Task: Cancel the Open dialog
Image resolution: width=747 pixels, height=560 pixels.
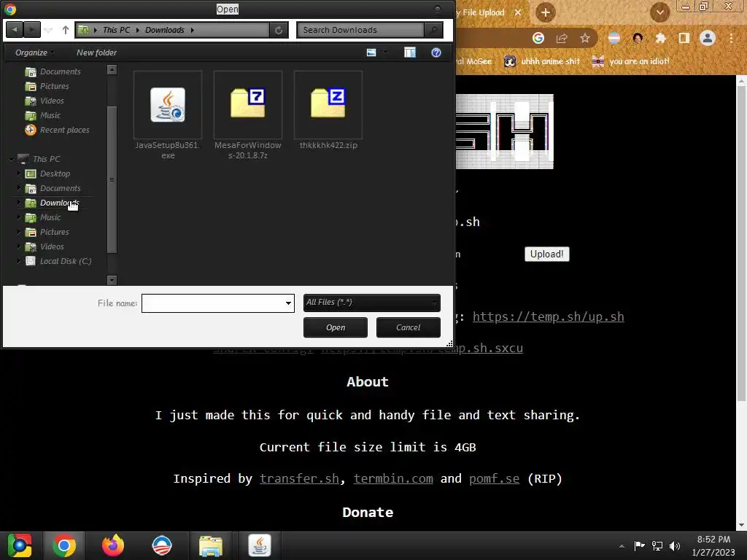Action: coord(409,327)
